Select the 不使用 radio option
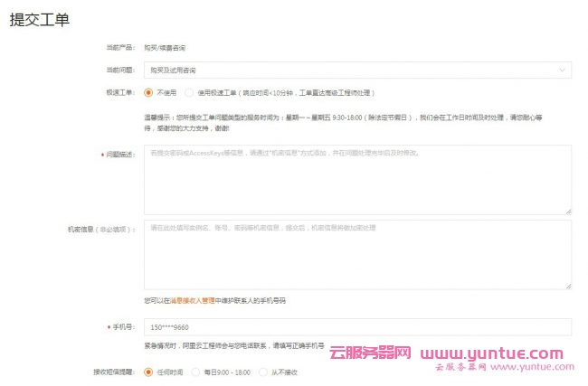This screenshot has height=386, width=588. (x=149, y=92)
